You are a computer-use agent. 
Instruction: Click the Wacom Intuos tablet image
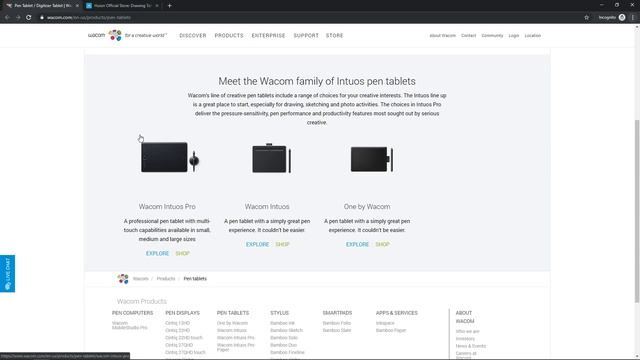tap(272, 158)
